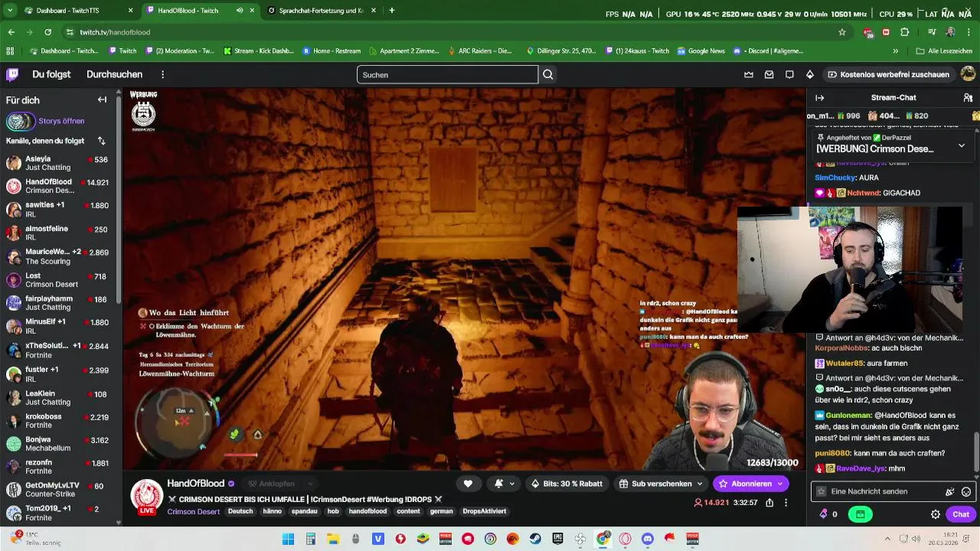Screen dimensions: 980x551
Task: Open GetOnMyLvLTV channel in sidebar
Action: coord(57,490)
